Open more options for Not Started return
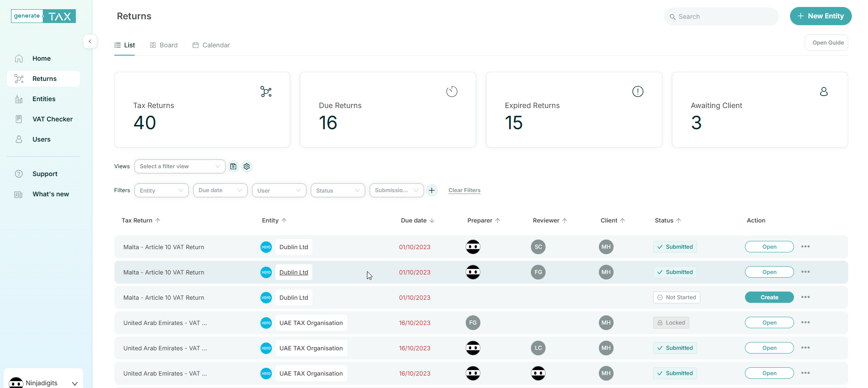This screenshot has width=868, height=388. 805,297
